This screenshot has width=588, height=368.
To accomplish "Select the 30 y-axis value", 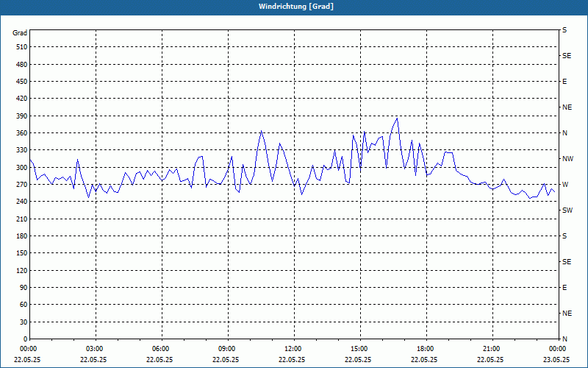I will pyautogui.click(x=24, y=322).
